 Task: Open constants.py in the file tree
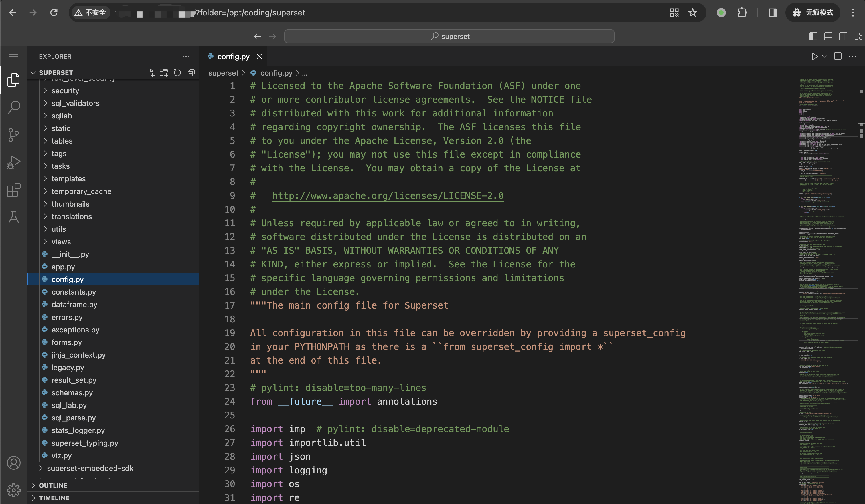74,292
